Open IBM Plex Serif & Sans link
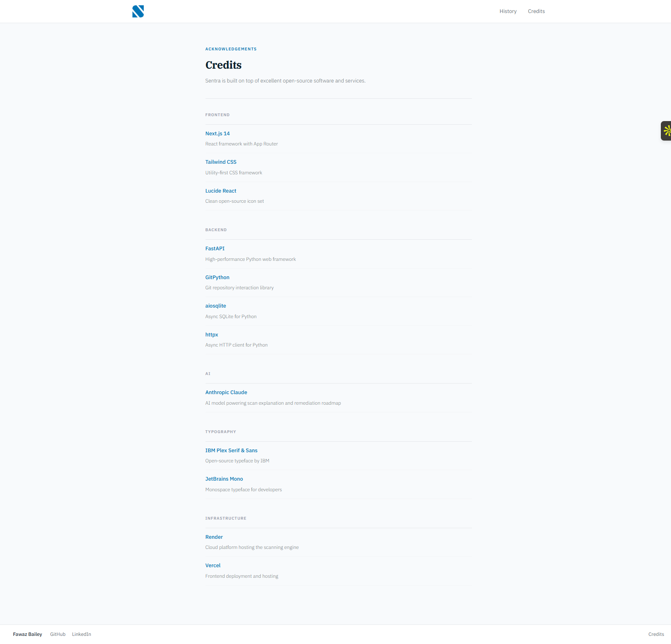Image resolution: width=671 pixels, height=644 pixels. coord(231,451)
